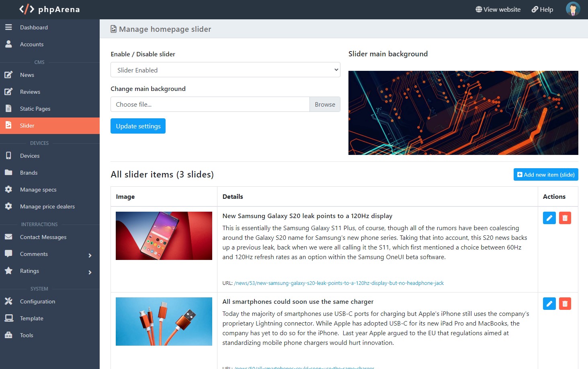Edit the smartphone charger slide
Viewport: 588px width, 369px height.
click(549, 304)
